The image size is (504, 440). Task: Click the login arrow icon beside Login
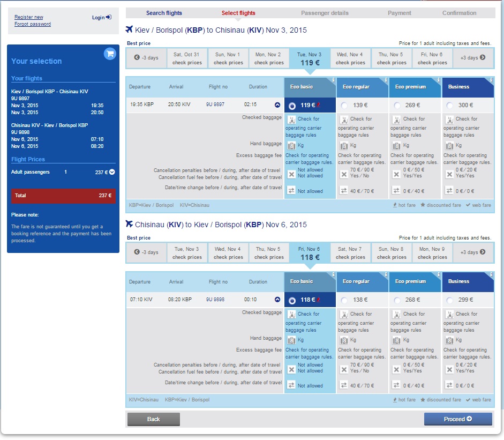coord(109,18)
